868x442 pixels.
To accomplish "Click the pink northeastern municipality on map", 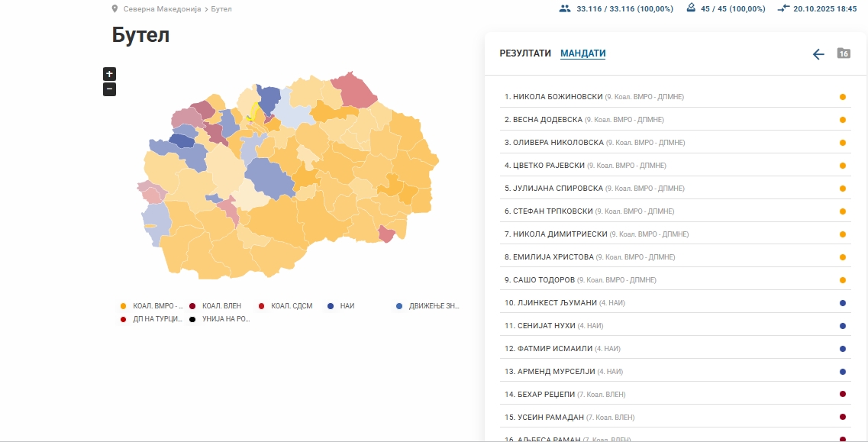I will 357,92.
